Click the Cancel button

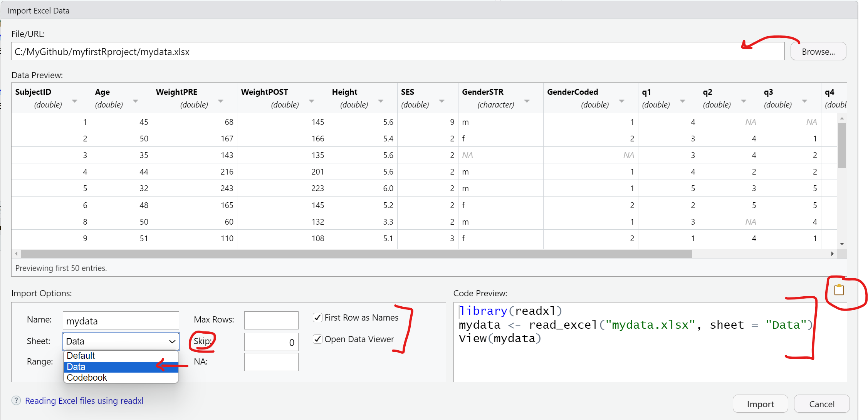[x=821, y=404]
